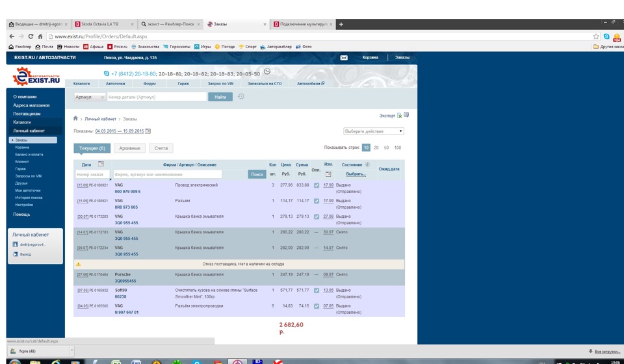Select the Текущие (8) tab
This screenshot has height=364, width=624.
pos(92,148)
